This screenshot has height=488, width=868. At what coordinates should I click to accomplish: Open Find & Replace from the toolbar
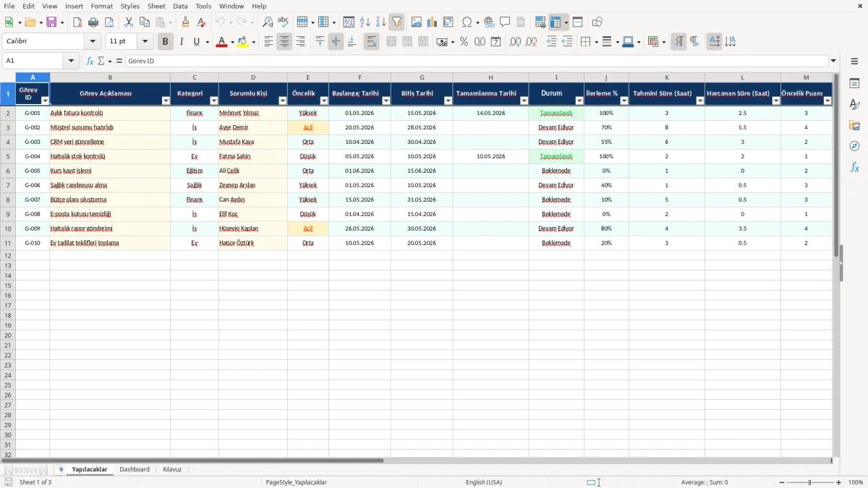(x=268, y=22)
